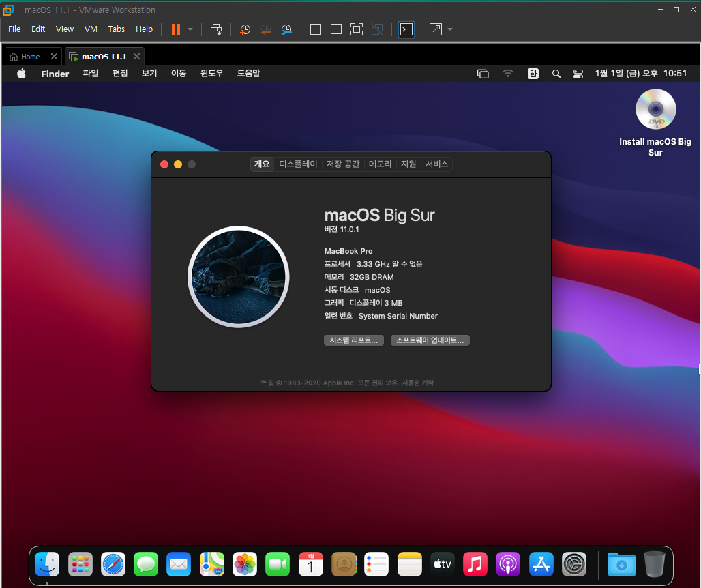The height and width of the screenshot is (588, 701).
Task: Open the 파일 menu
Action: pos(90,74)
